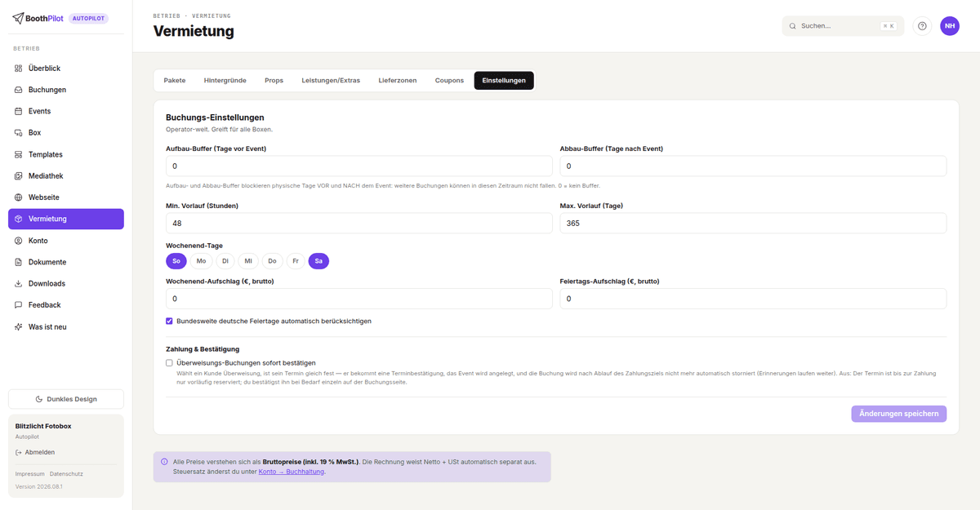Open help via the question mark icon

pyautogui.click(x=923, y=26)
